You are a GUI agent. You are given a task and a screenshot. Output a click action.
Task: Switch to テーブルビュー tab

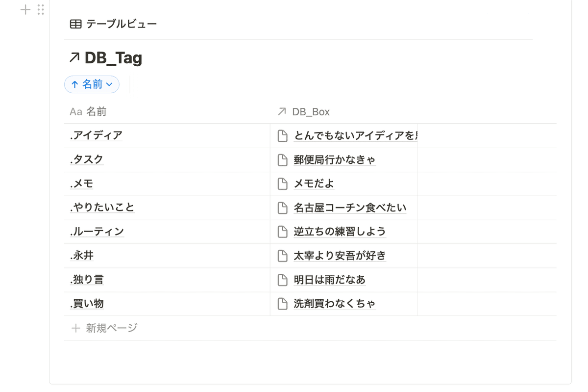(114, 24)
